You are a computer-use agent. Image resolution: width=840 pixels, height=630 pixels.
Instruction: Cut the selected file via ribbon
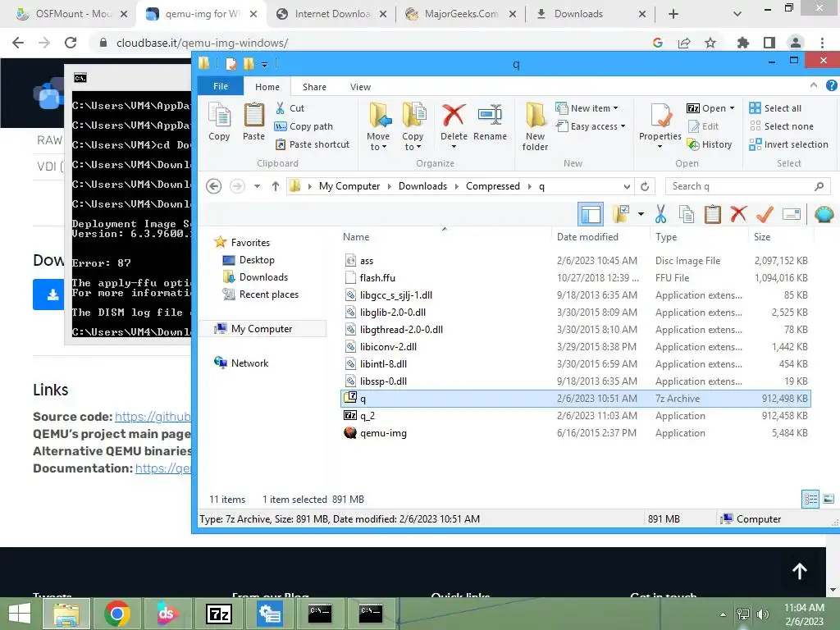click(290, 108)
